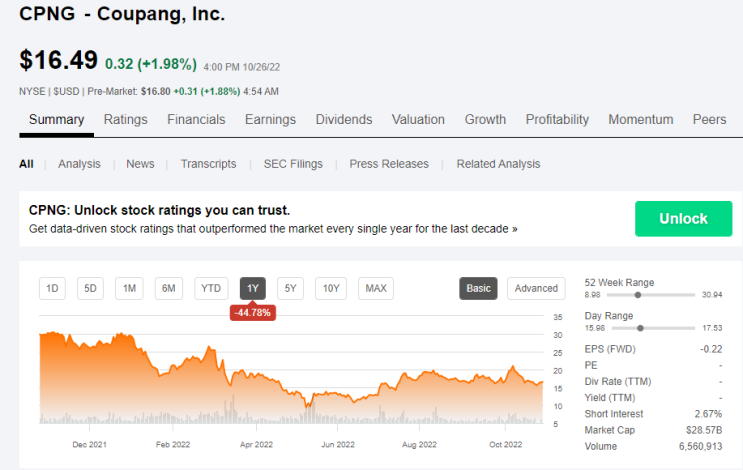The height and width of the screenshot is (470, 743).
Task: Switch to the Ratings tab
Action: pos(126,119)
